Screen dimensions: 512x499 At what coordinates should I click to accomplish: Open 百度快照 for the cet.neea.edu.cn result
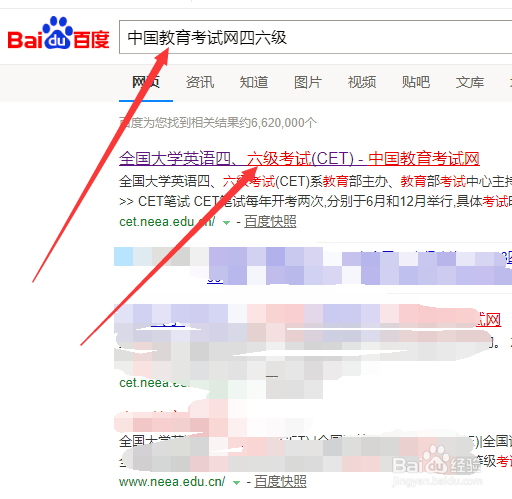(270, 222)
